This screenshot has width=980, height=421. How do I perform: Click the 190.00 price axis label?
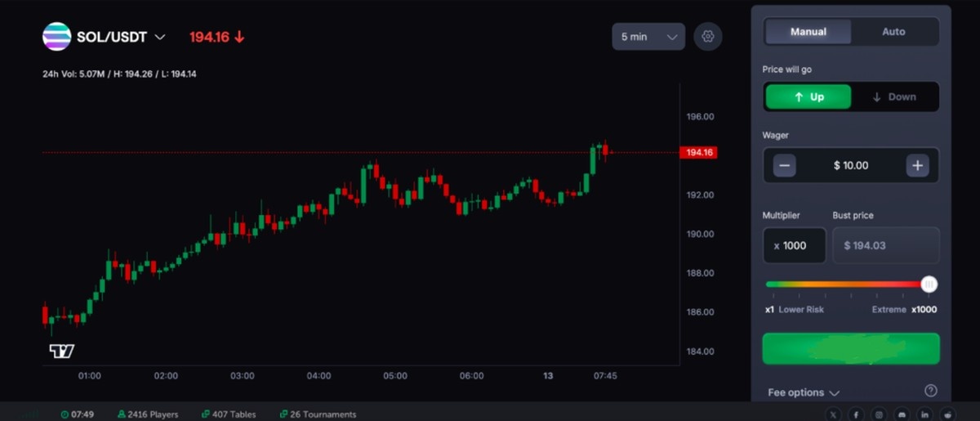(x=701, y=235)
